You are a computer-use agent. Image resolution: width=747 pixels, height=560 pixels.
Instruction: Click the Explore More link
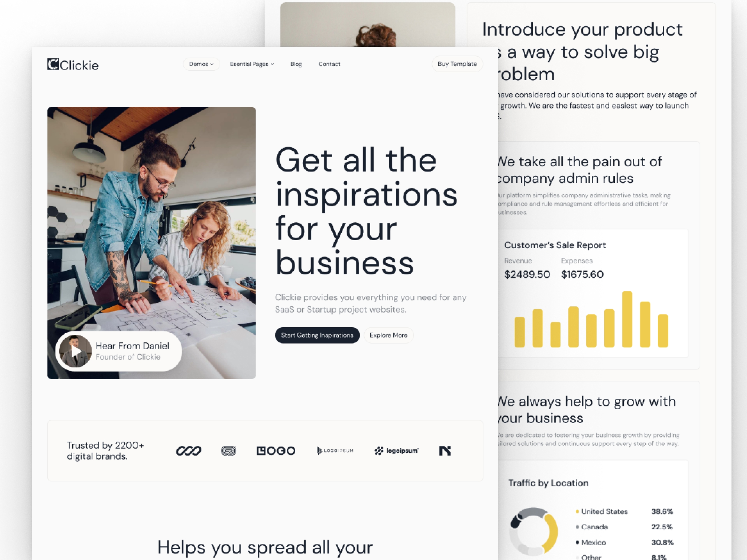(388, 335)
